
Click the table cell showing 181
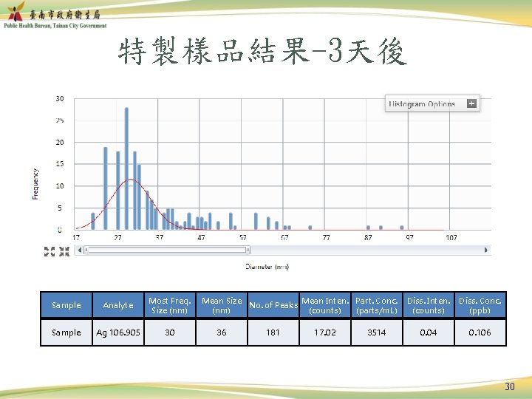[273, 332]
